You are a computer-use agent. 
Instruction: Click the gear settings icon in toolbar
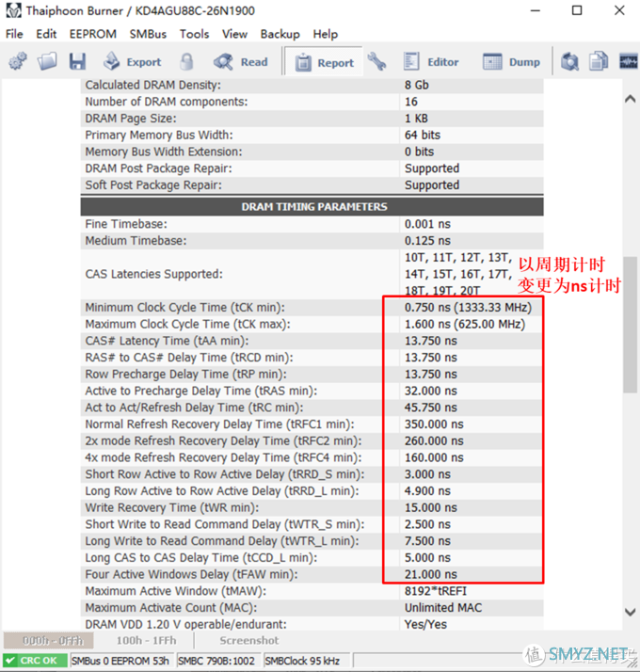pos(17,62)
